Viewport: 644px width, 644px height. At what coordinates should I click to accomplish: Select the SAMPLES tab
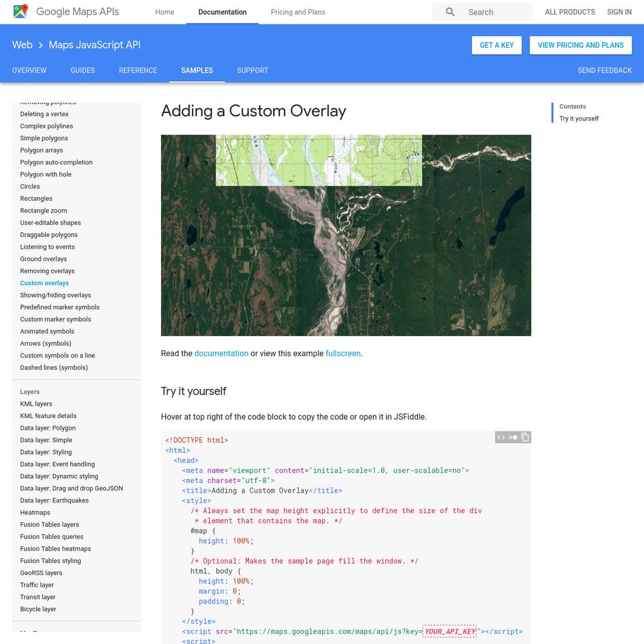click(x=196, y=70)
